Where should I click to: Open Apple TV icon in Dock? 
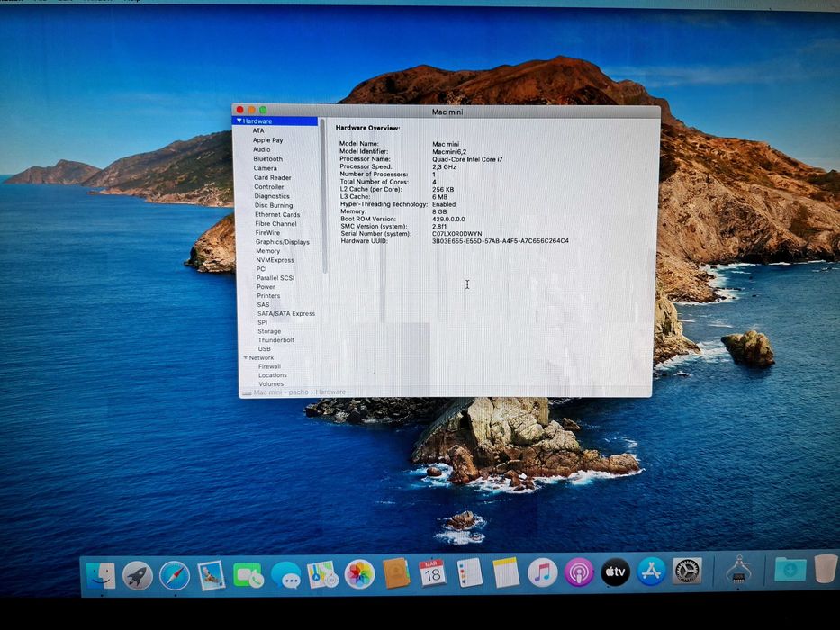click(x=615, y=571)
